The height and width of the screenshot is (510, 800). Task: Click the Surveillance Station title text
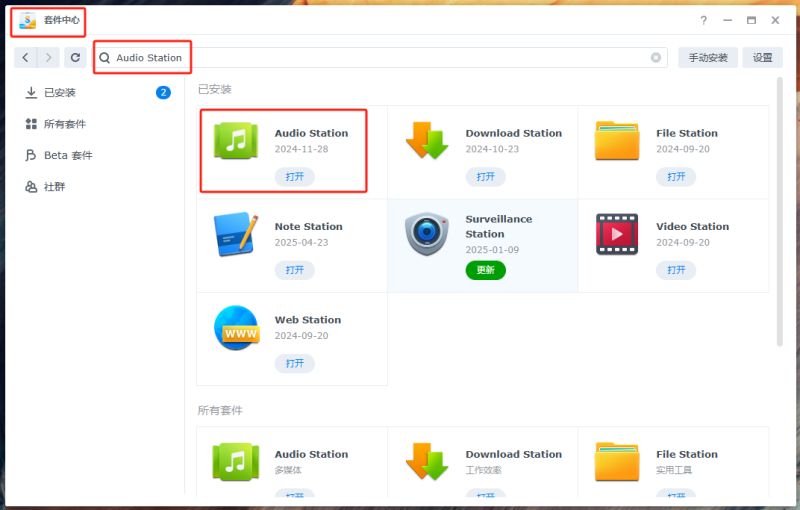tap(498, 226)
